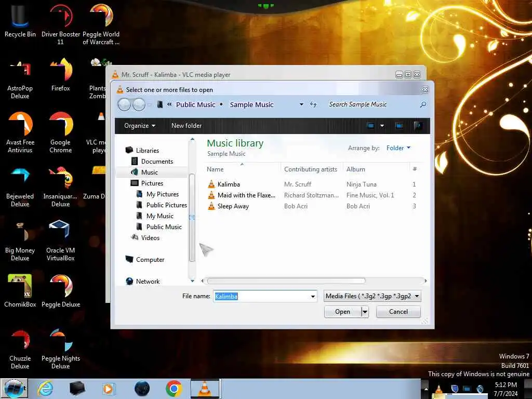Select the VLC taskbar button
This screenshot has height=399, width=532.
(x=205, y=389)
